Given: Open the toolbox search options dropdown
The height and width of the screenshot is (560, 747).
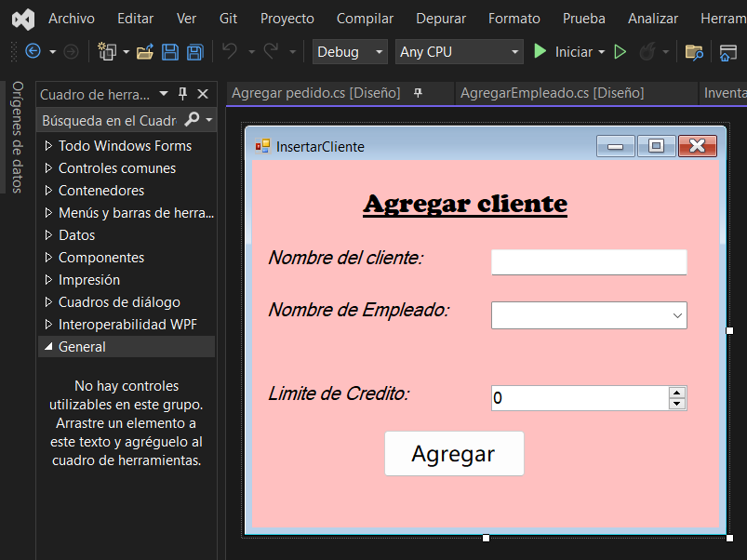Looking at the screenshot, I should click(x=208, y=119).
